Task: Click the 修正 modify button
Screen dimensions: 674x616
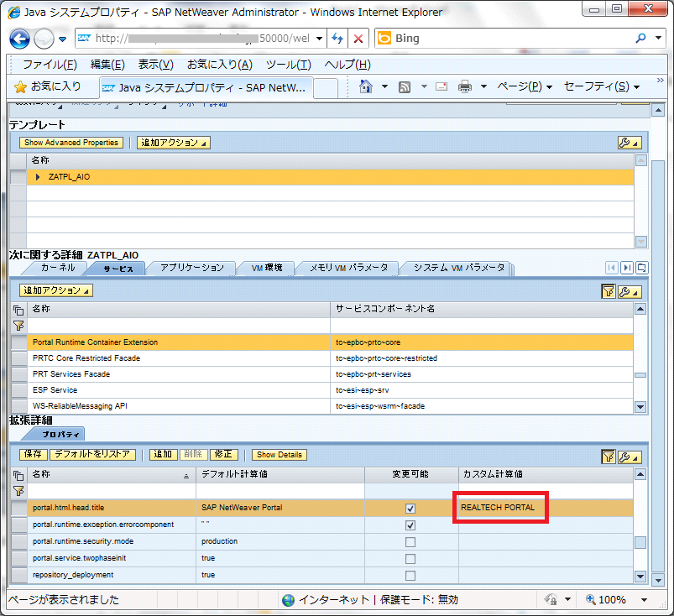Action: pyautogui.click(x=223, y=454)
